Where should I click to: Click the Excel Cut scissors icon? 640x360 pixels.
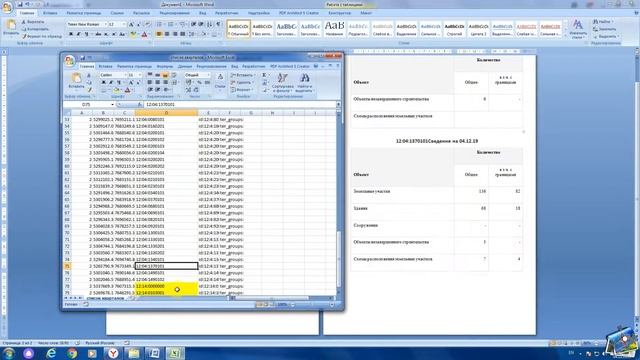tap(89, 76)
